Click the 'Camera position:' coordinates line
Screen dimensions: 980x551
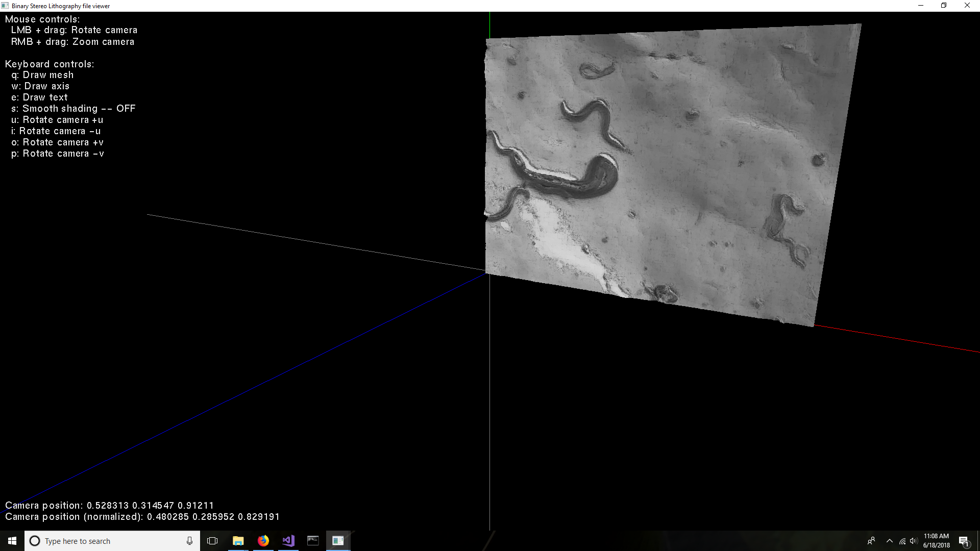coord(109,506)
